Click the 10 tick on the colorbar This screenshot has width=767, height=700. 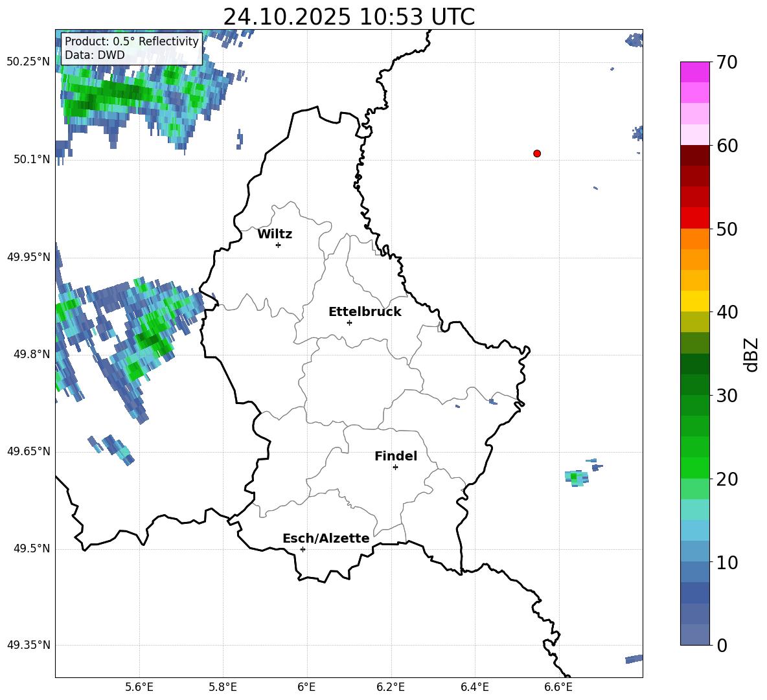pyautogui.click(x=727, y=562)
